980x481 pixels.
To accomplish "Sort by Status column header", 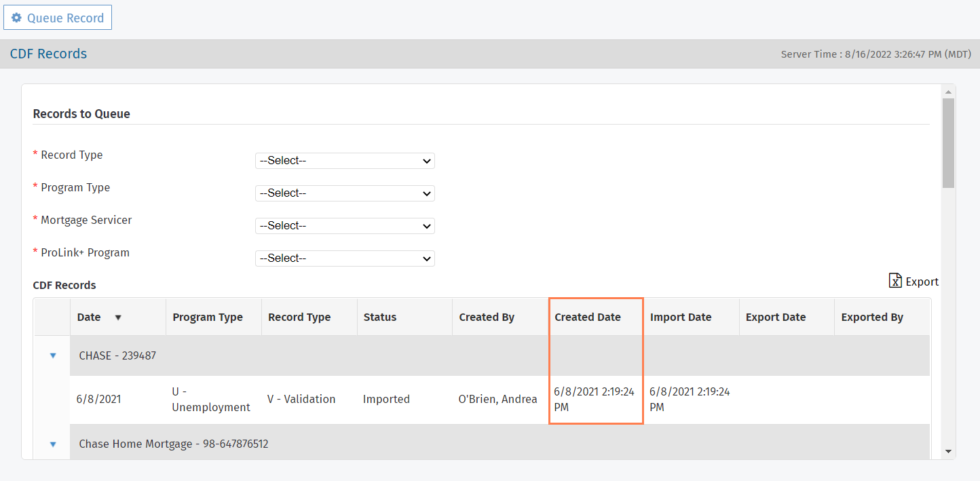I will [x=380, y=318].
